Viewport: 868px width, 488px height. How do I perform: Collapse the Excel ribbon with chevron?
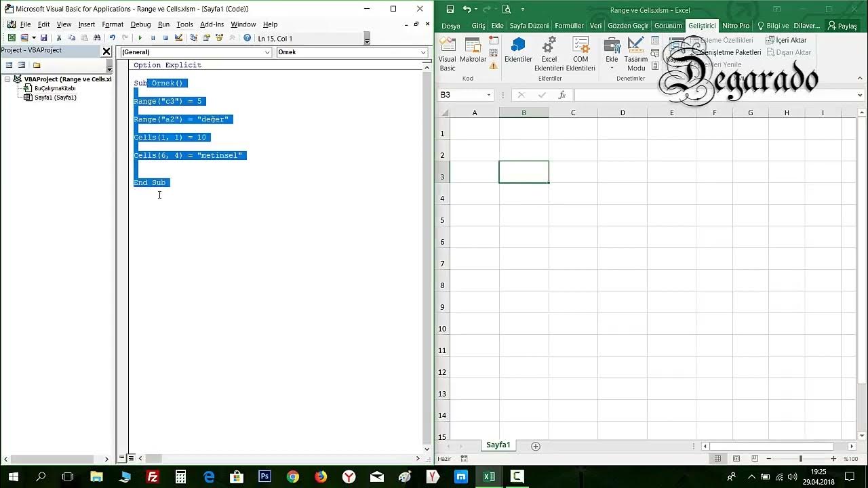click(x=860, y=79)
